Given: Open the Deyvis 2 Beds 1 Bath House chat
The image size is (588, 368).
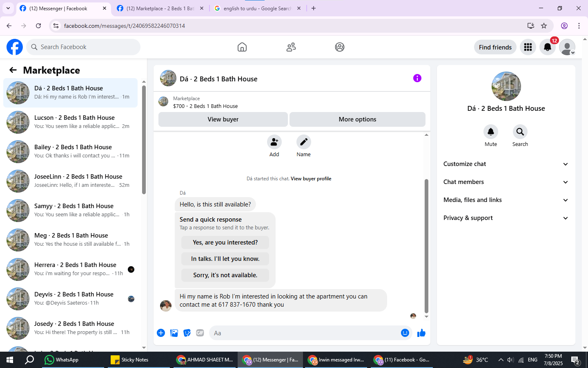Looking at the screenshot, I should pos(70,299).
